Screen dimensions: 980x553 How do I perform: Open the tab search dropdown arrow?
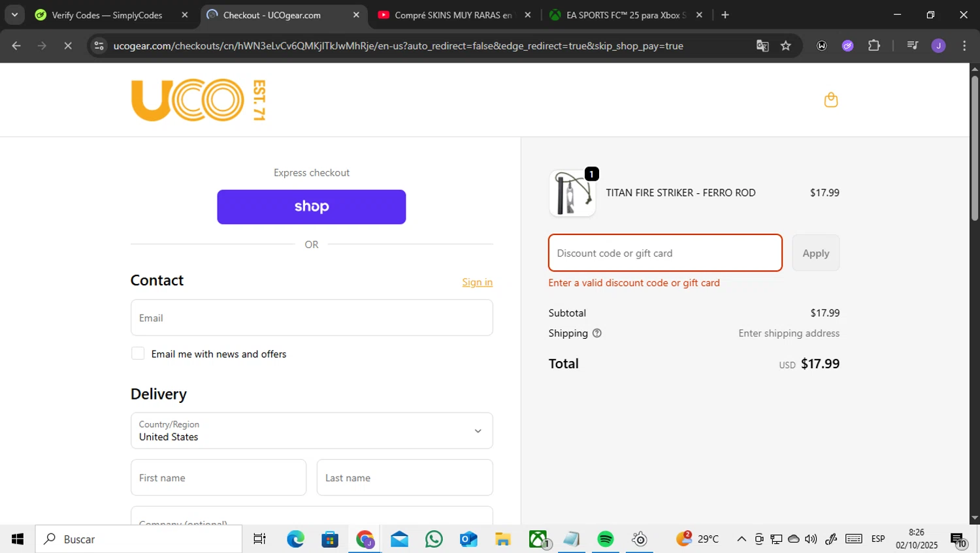point(14,15)
